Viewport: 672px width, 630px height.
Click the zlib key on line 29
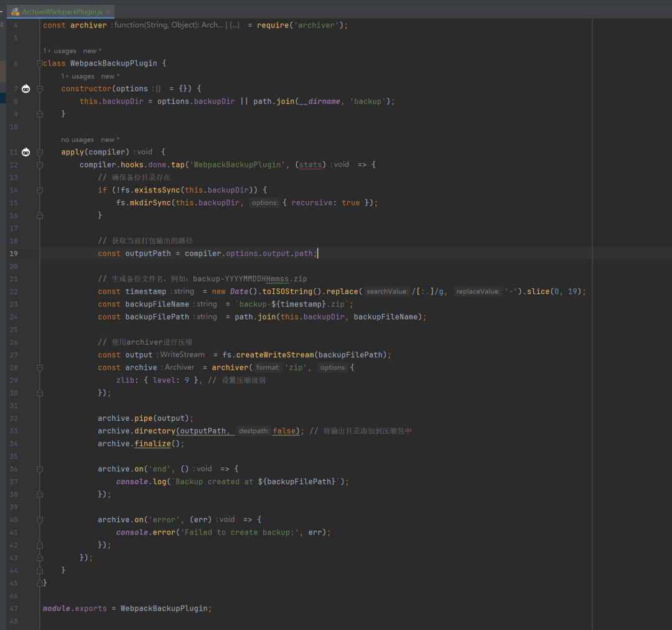point(125,380)
